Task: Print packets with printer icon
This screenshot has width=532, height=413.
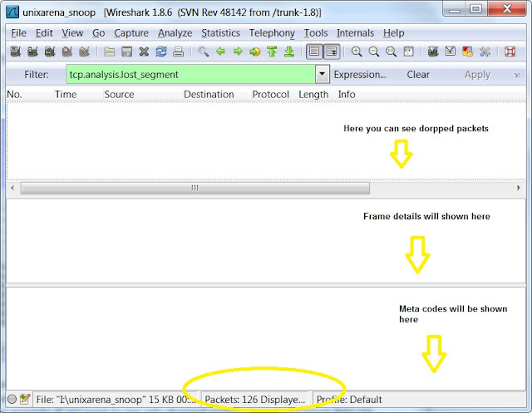Action: pos(178,52)
